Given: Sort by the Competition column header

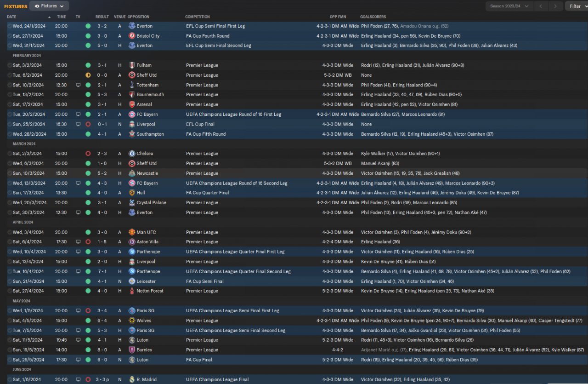Looking at the screenshot, I should coord(198,17).
